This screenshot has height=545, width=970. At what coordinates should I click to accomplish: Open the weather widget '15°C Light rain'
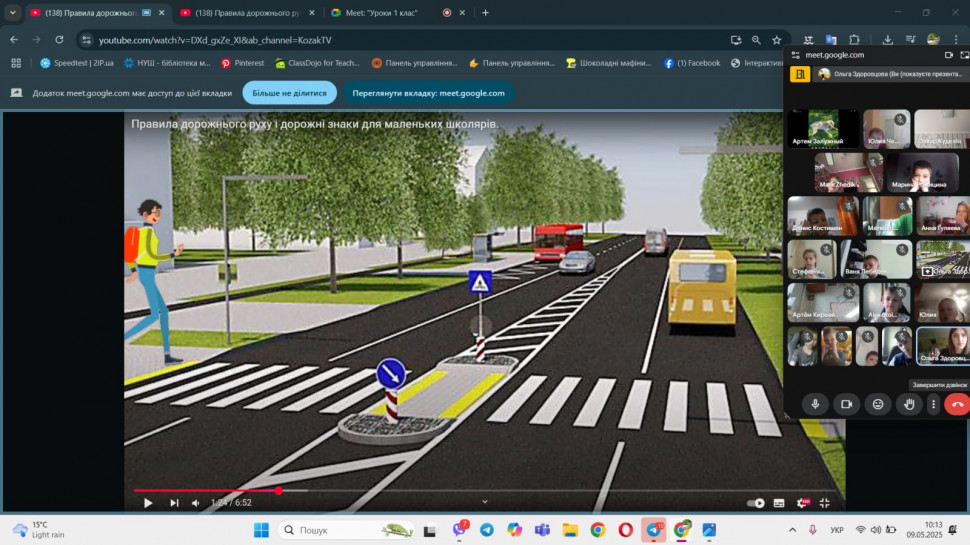39,530
